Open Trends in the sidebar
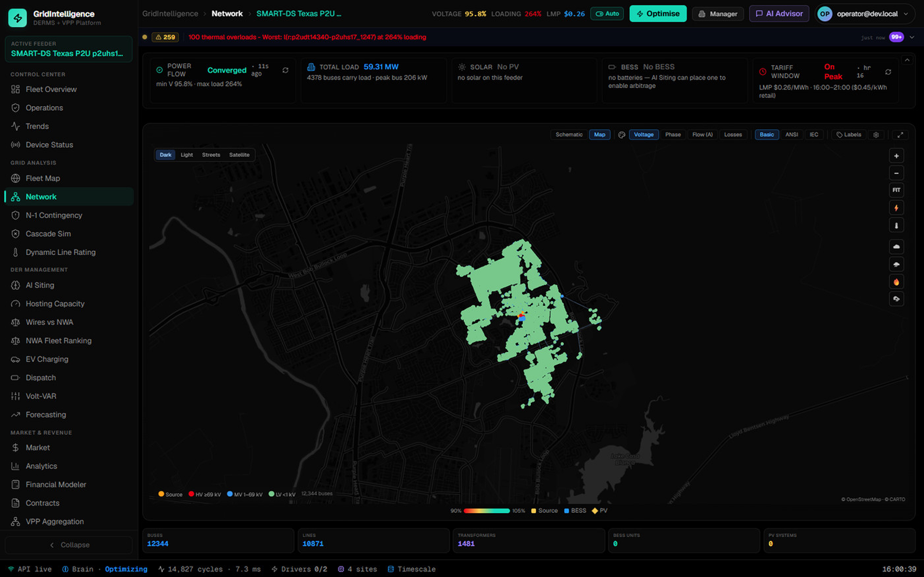The width and height of the screenshot is (924, 577). [x=69, y=126]
